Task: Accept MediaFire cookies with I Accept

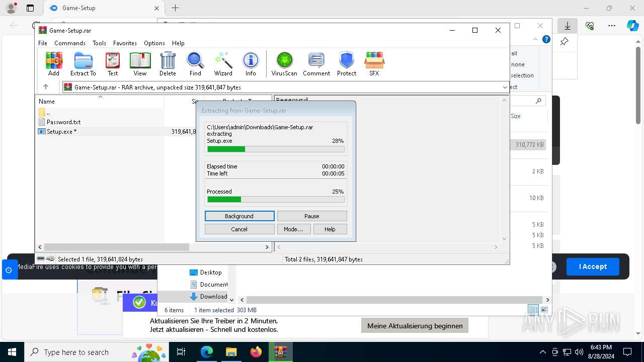Action: pyautogui.click(x=593, y=266)
